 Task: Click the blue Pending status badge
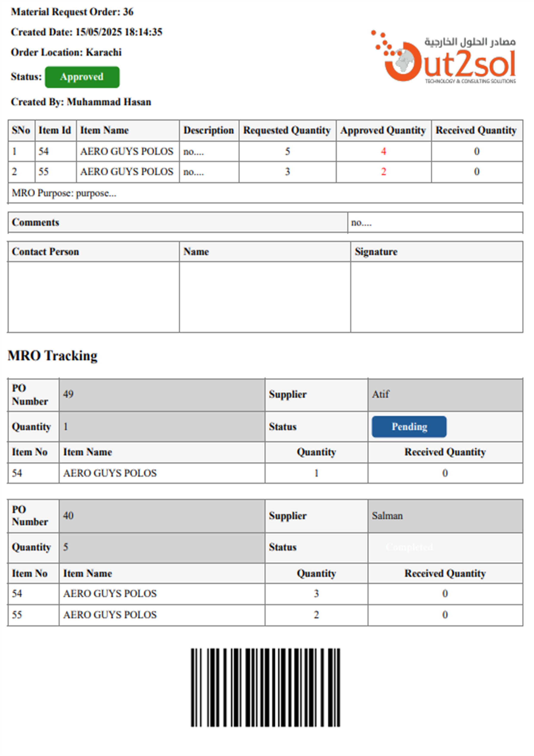point(409,427)
